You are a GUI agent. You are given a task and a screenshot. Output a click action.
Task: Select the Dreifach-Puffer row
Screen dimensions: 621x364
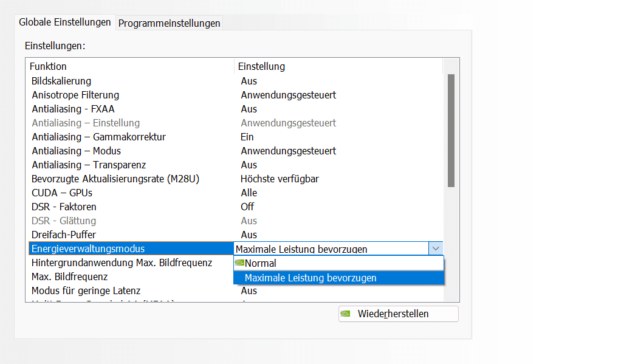[235, 235]
